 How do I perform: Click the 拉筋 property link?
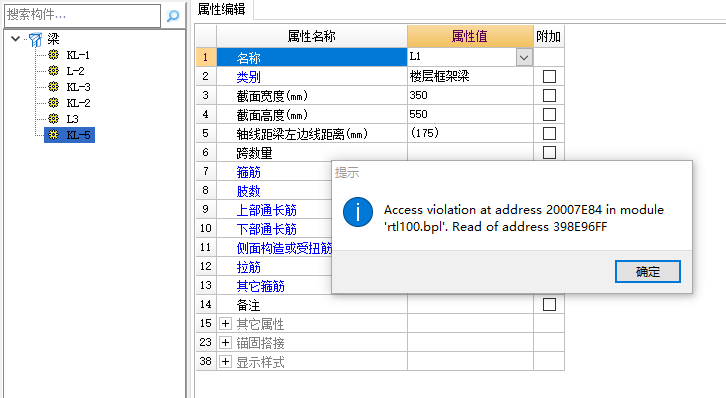pos(249,267)
